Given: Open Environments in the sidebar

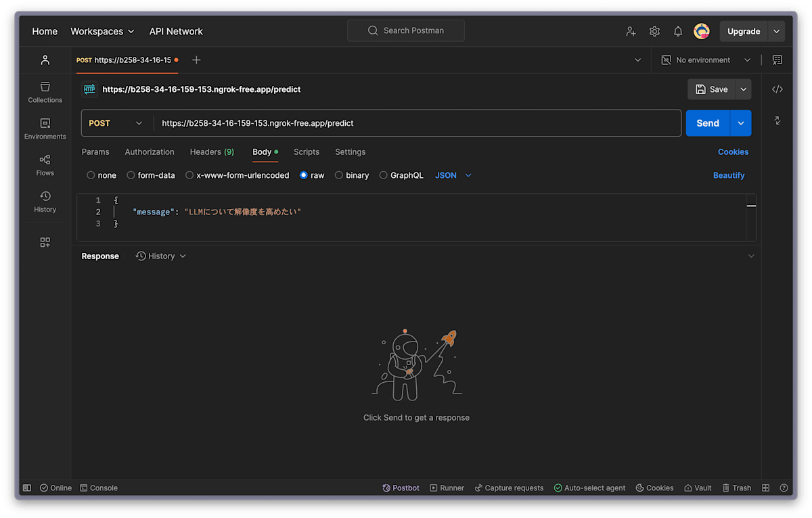Looking at the screenshot, I should pos(45,129).
